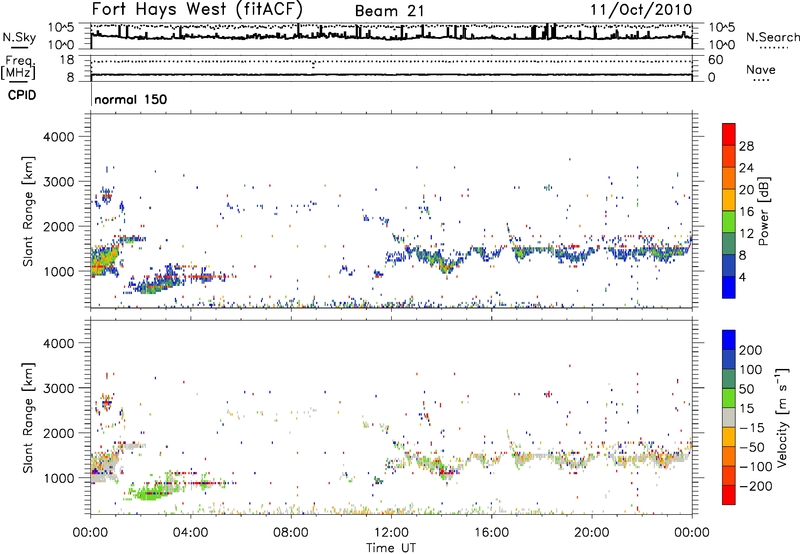Click the '-50' velocity colorbar label
Image resolution: width=800 pixels, height=554 pixels.
tap(753, 447)
